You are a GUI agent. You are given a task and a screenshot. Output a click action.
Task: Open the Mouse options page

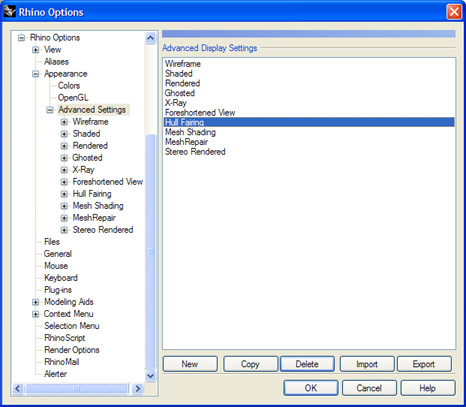[x=56, y=266]
